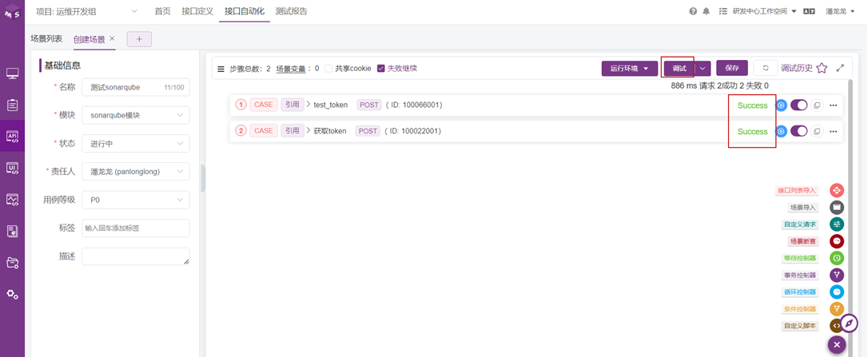The image size is (868, 357).
Task: Click the 自定义请求 round icon
Action: (x=837, y=224)
